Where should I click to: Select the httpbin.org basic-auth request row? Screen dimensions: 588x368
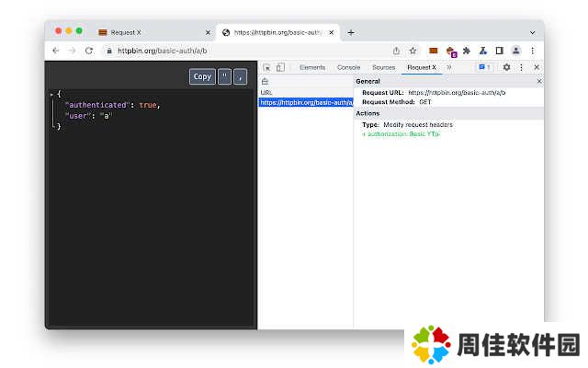(x=305, y=102)
